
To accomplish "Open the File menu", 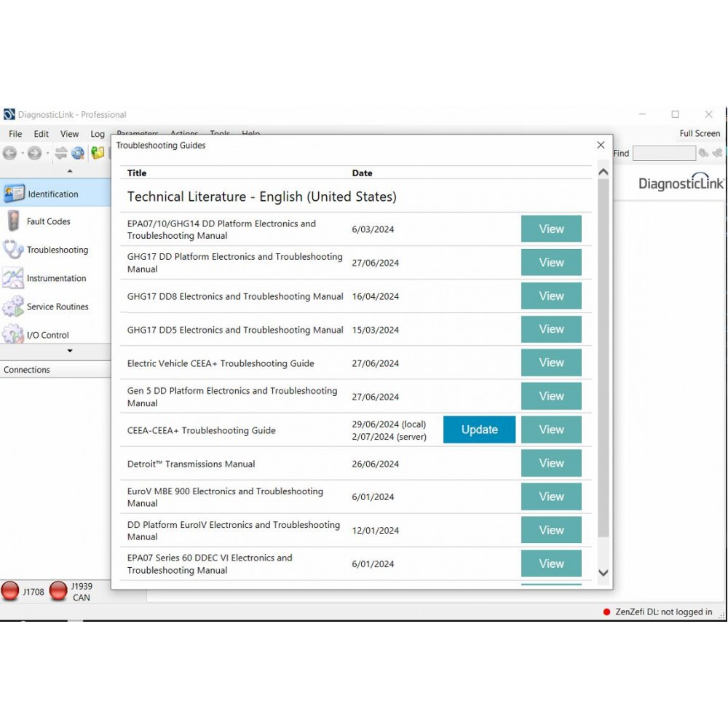I will pos(15,134).
